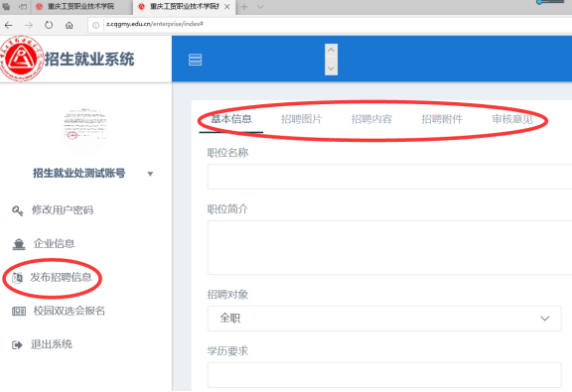572x392 pixels.
Task: Click the school logo emblem
Action: [x=22, y=59]
